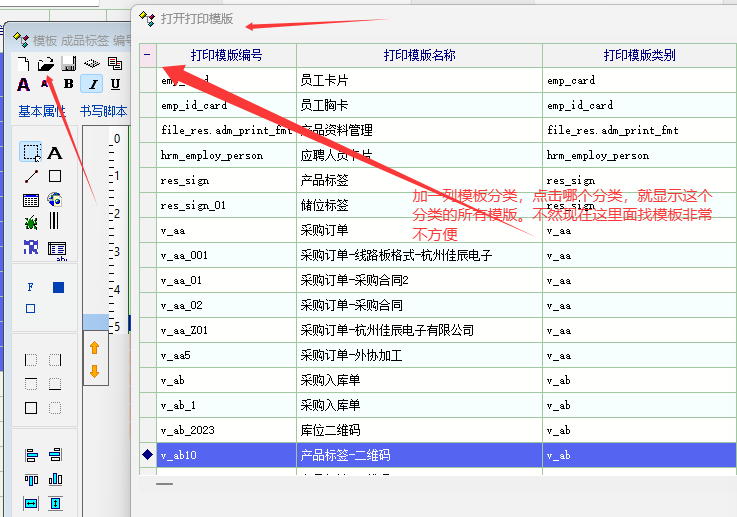Screen dimensions: 737x517
Task: Click the vertical ruler in template editor
Action: tap(116, 230)
